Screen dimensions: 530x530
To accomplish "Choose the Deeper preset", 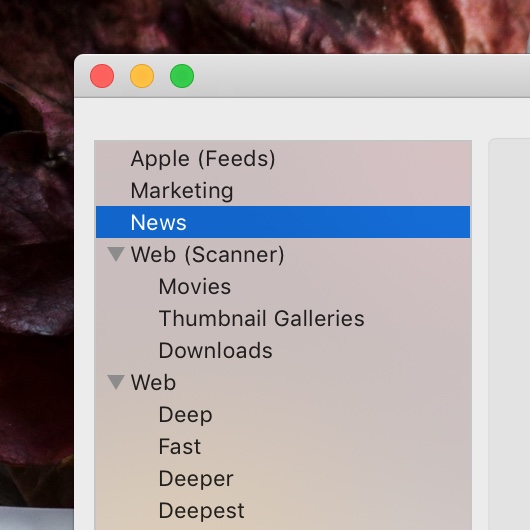I will tap(196, 479).
